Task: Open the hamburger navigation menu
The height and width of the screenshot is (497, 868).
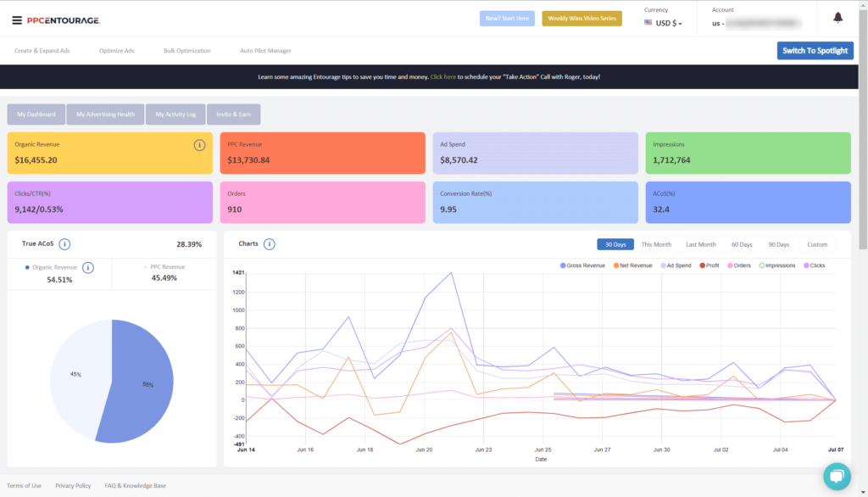Action: tap(17, 19)
